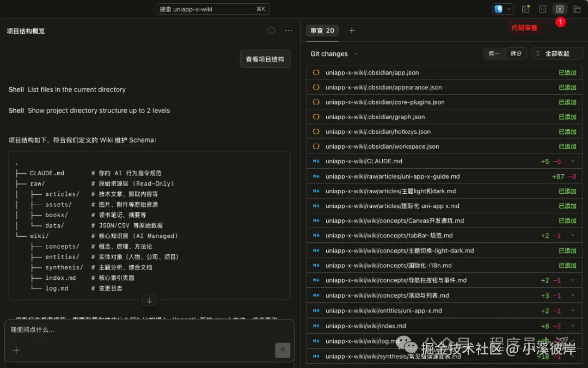Screen dimensions: 588x368
Task: Expand the CLAUDE.md diff chevron
Action: tap(573, 161)
